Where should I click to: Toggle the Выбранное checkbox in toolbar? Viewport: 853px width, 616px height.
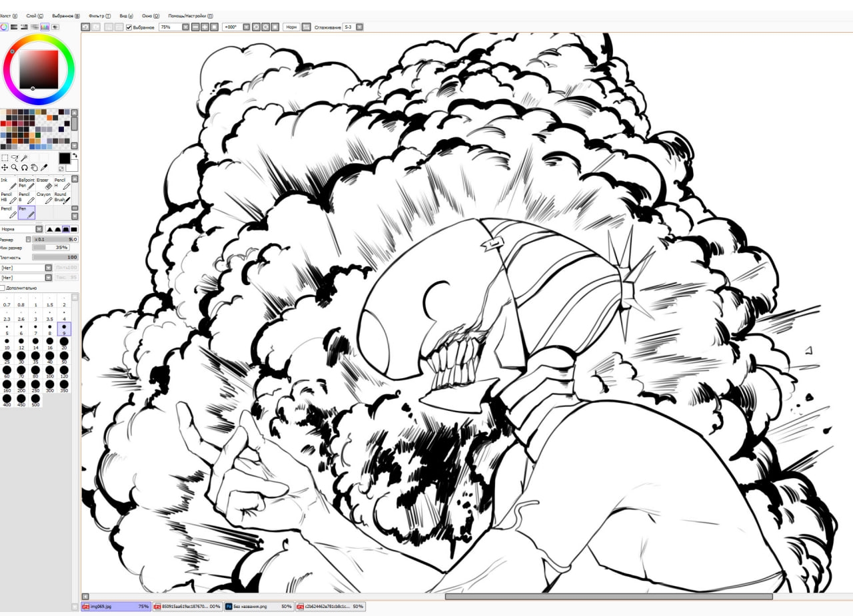click(x=129, y=27)
